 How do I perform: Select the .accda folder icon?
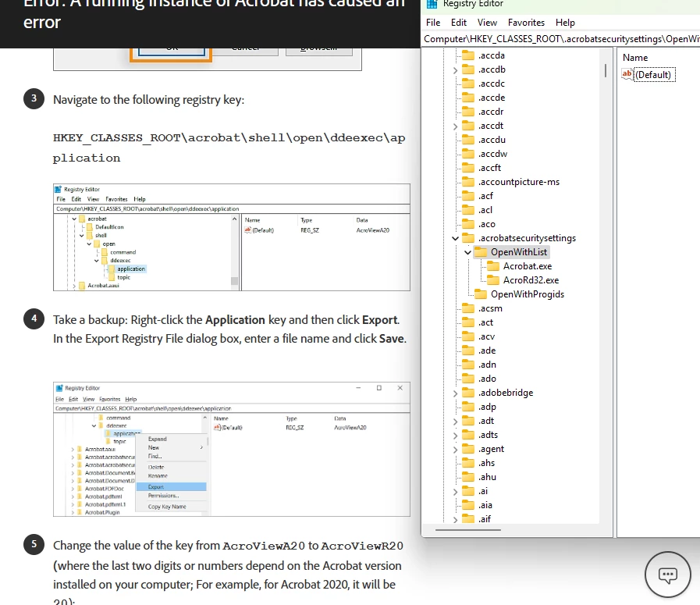point(468,55)
